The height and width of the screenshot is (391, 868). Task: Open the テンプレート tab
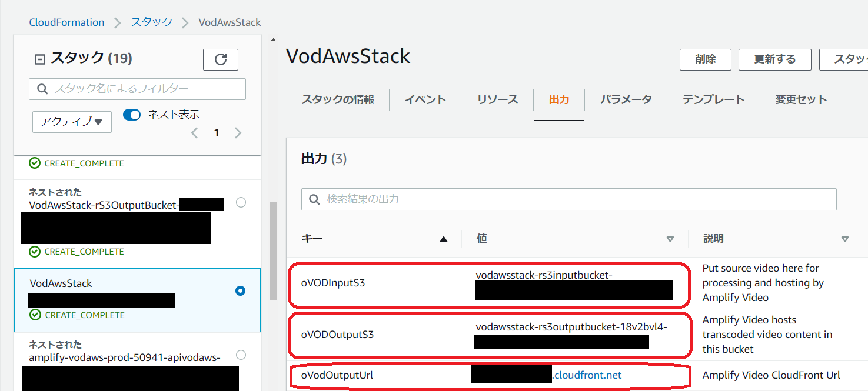[714, 99]
